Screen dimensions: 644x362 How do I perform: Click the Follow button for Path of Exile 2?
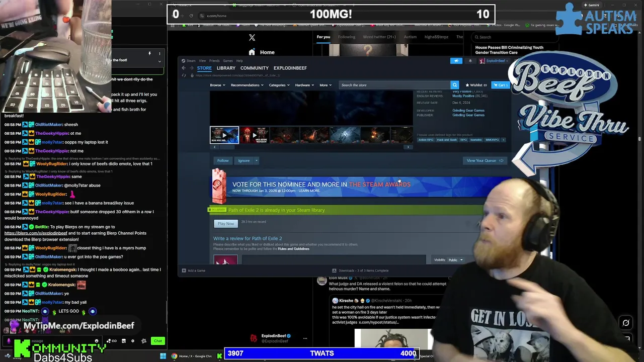223,160
